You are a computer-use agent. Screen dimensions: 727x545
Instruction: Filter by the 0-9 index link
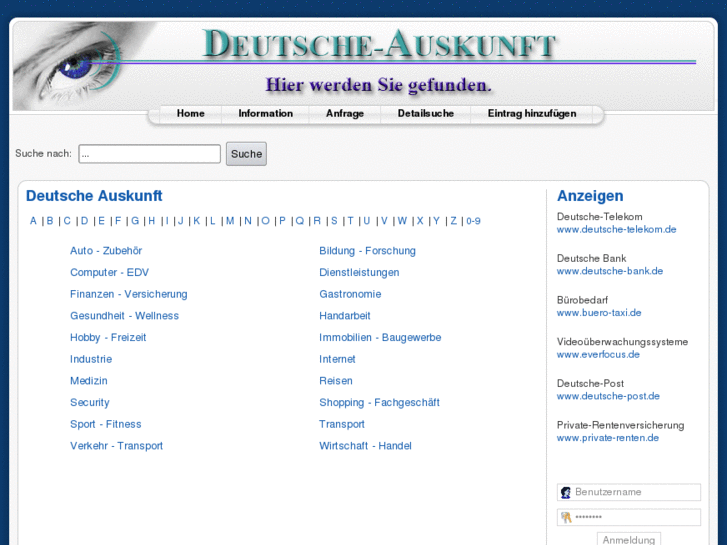point(473,221)
